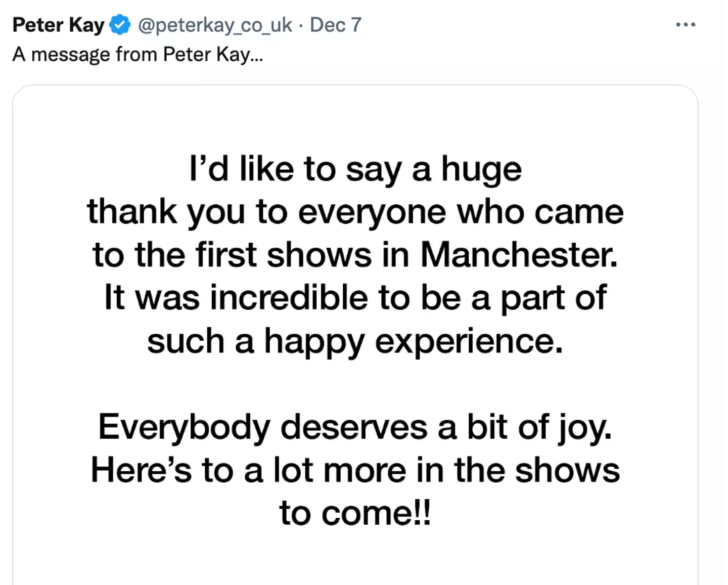Click the line 'I'd like to say a huge'
Screen dimensions: 728x585
355,169
